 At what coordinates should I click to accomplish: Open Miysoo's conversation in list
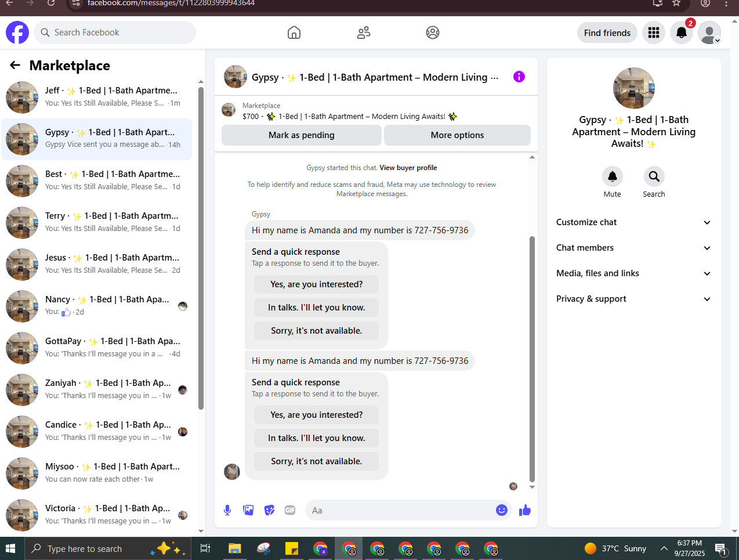[97, 474]
